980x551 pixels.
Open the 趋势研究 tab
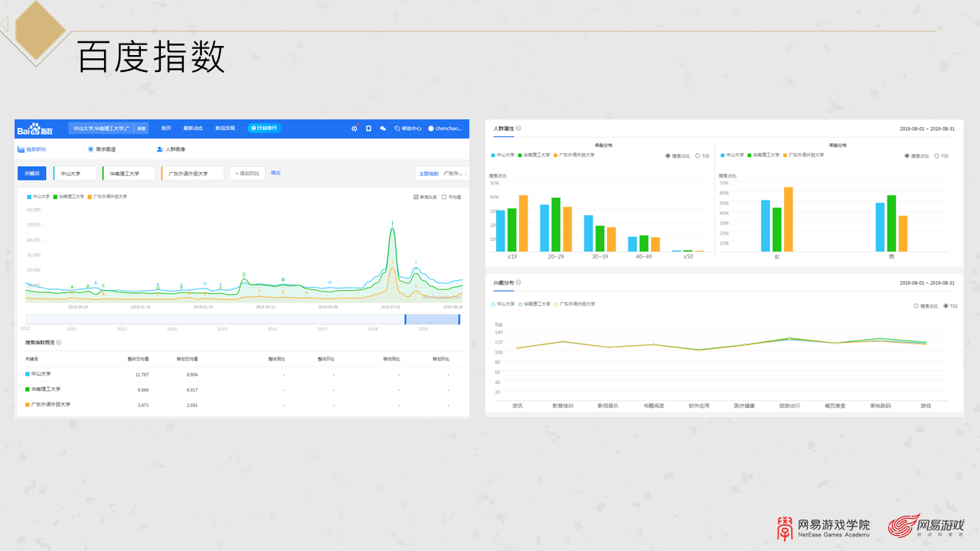[32, 149]
